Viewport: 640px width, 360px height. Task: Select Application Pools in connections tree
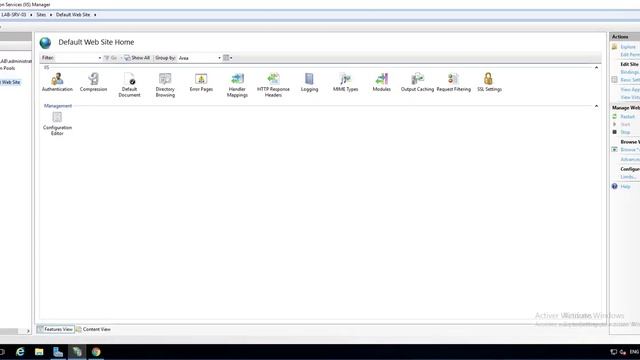tap(8, 68)
